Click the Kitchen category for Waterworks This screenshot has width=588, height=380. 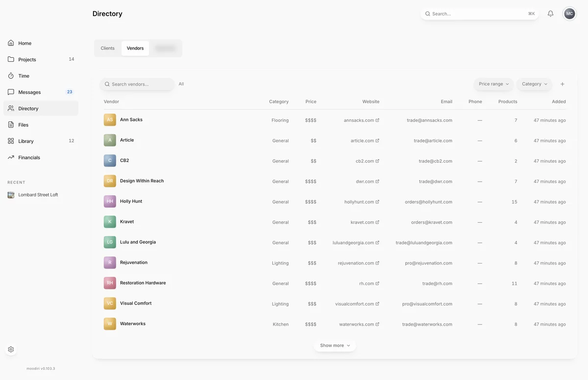point(281,324)
